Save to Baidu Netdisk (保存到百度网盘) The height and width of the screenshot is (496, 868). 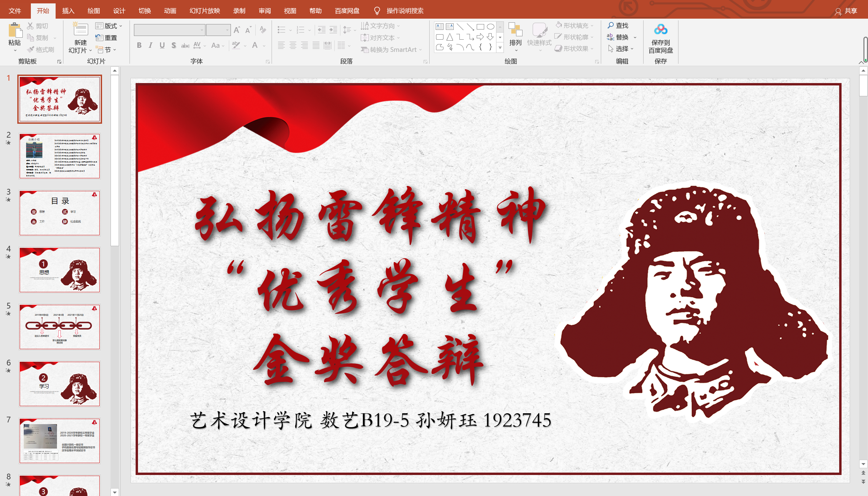point(660,38)
